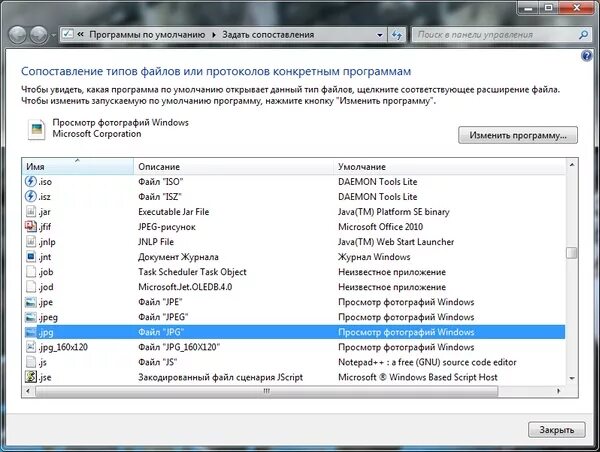This screenshot has width=600, height=452.
Task: Click "Microsoft ® Windows Based Script Host"
Action: [417, 377]
